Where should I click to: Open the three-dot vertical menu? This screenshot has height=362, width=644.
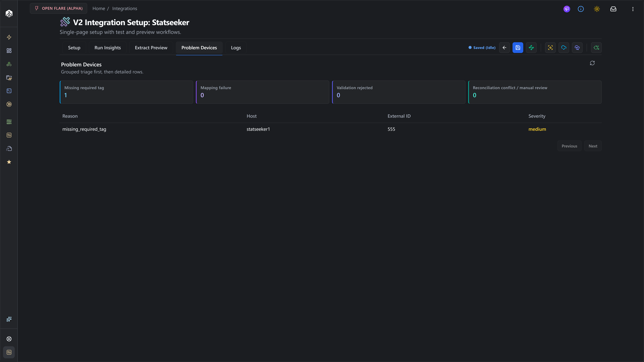pyautogui.click(x=633, y=9)
